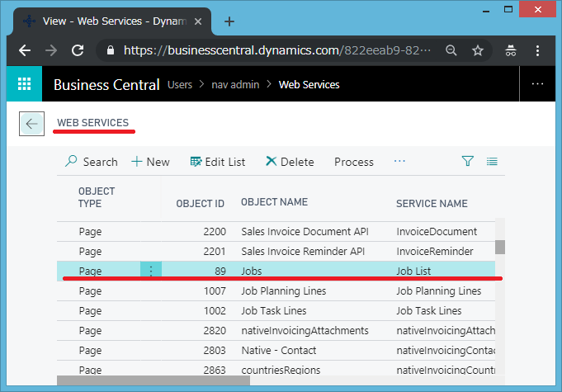Click Edit List action

218,162
